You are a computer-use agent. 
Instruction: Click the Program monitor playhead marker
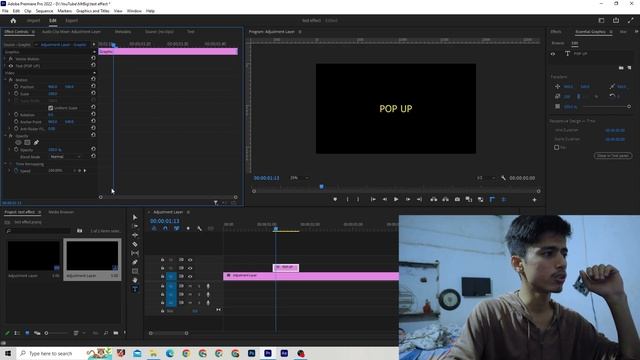tap(322, 187)
